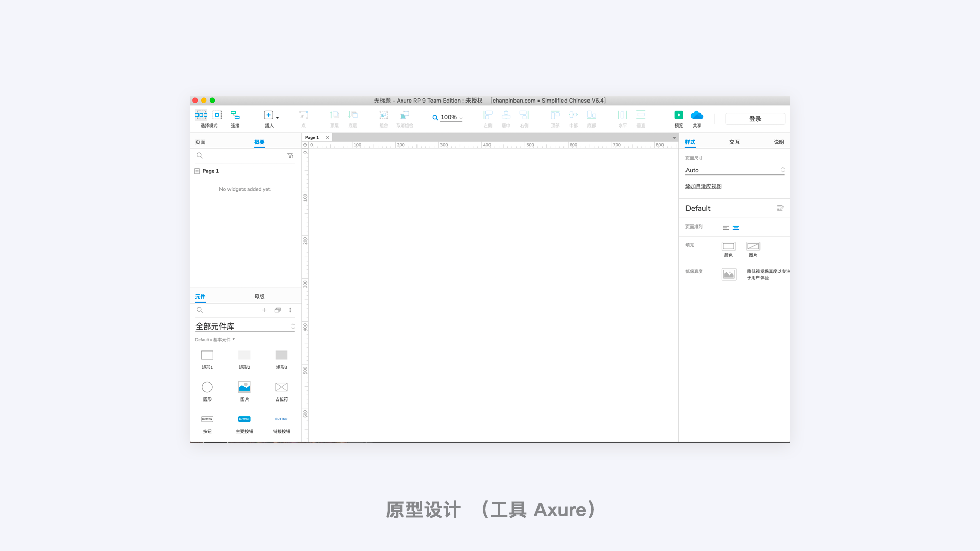Collapse the Default 基本元件 section

(215, 340)
